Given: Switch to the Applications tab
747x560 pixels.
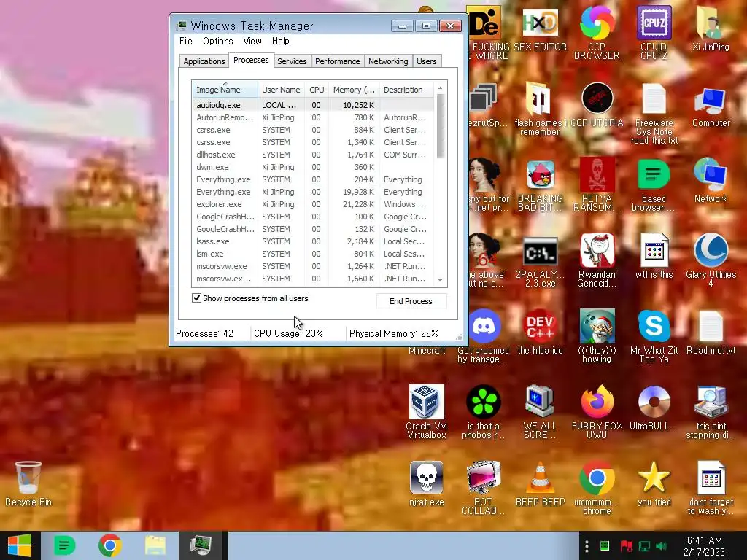Looking at the screenshot, I should coord(204,61).
